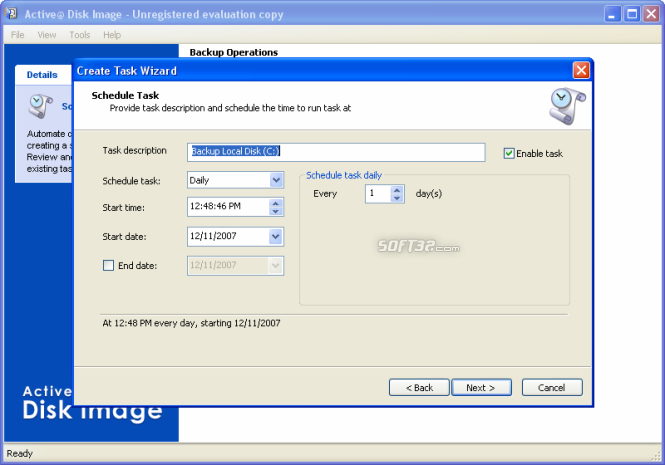
Task: Open the Help menu
Action: 112,35
